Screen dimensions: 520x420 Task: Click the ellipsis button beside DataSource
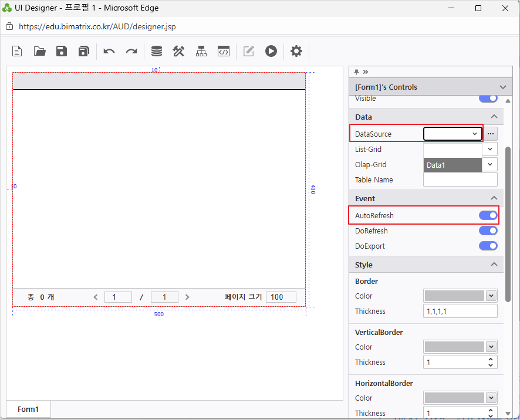[x=491, y=134]
